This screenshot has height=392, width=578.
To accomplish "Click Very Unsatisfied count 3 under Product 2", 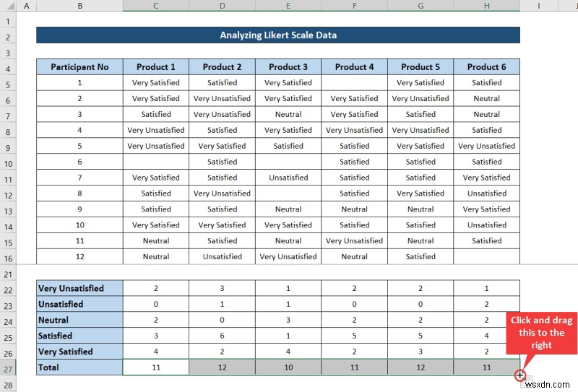I will 222,289.
